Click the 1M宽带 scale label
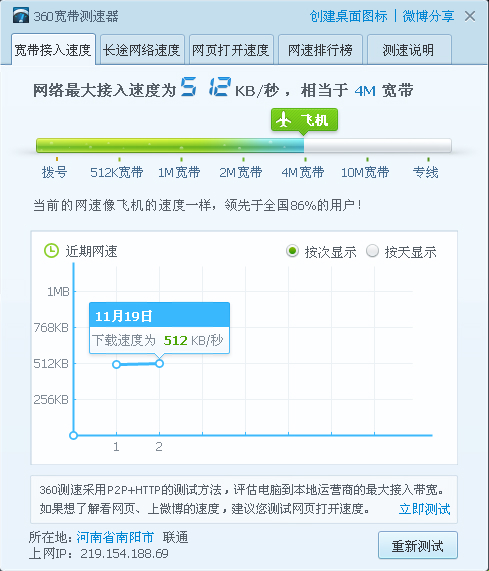 coord(179,172)
